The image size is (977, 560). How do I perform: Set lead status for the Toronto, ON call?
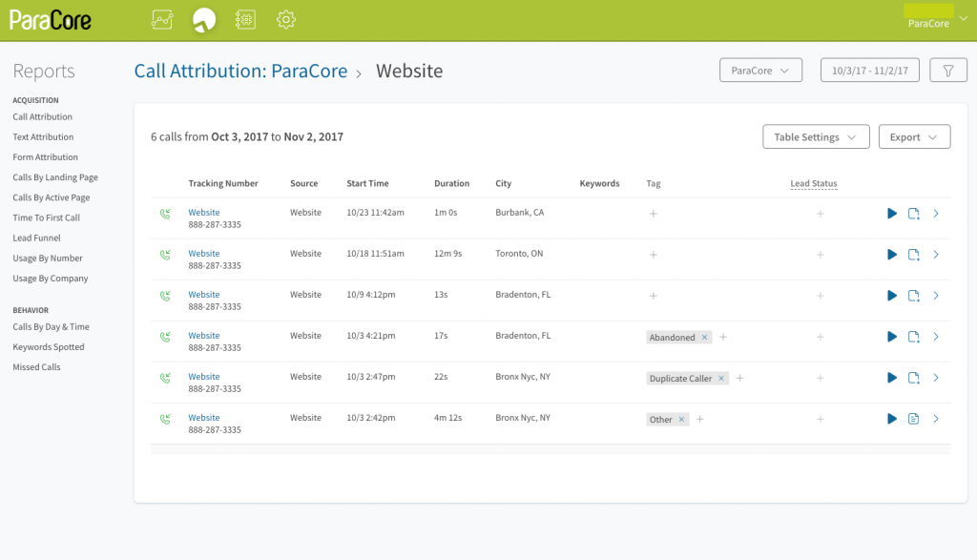click(x=820, y=255)
